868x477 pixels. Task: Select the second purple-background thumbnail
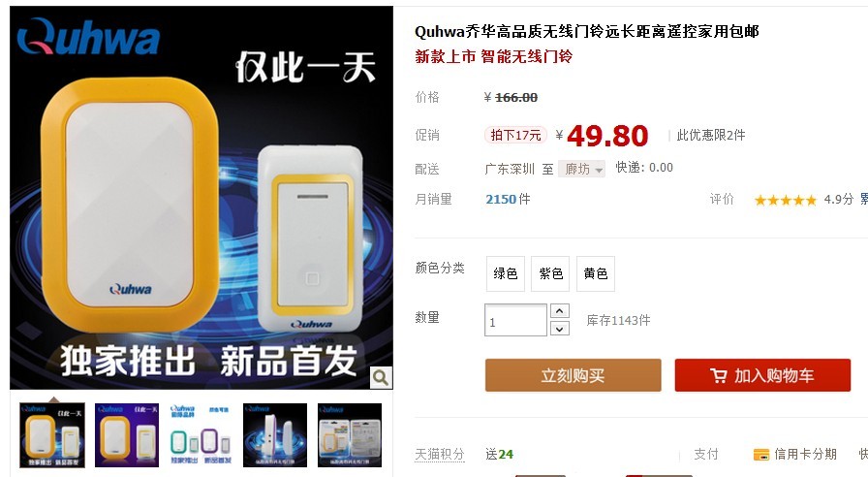point(127,435)
